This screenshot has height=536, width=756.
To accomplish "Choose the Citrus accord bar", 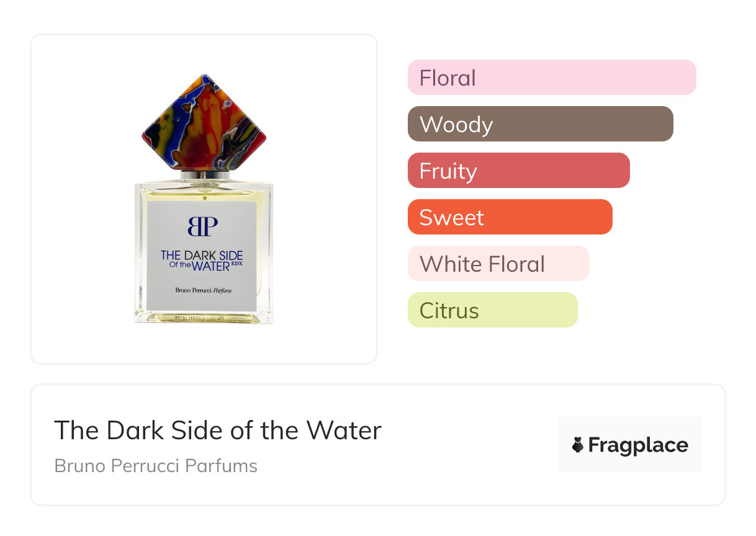I will [x=492, y=310].
